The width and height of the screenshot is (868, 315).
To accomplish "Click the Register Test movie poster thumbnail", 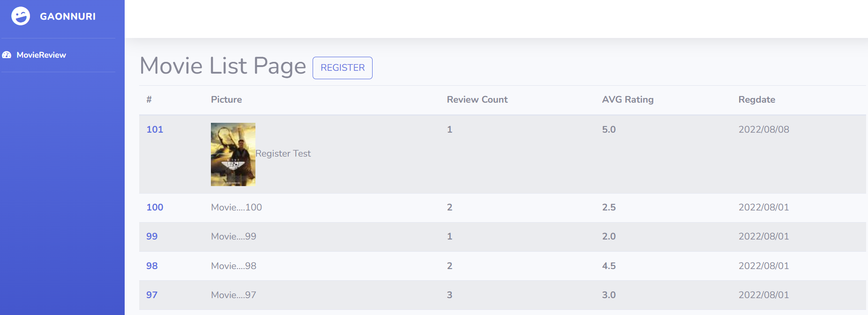I will [233, 154].
